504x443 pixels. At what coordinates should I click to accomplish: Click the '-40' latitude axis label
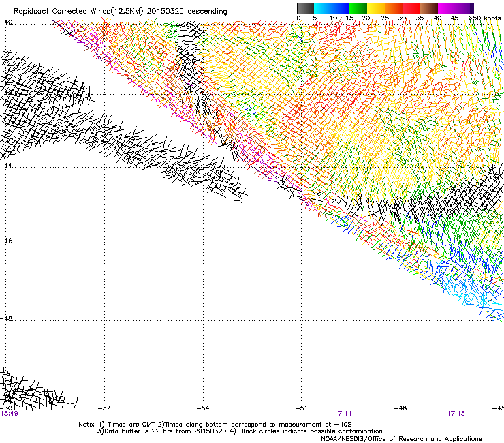pos(6,22)
